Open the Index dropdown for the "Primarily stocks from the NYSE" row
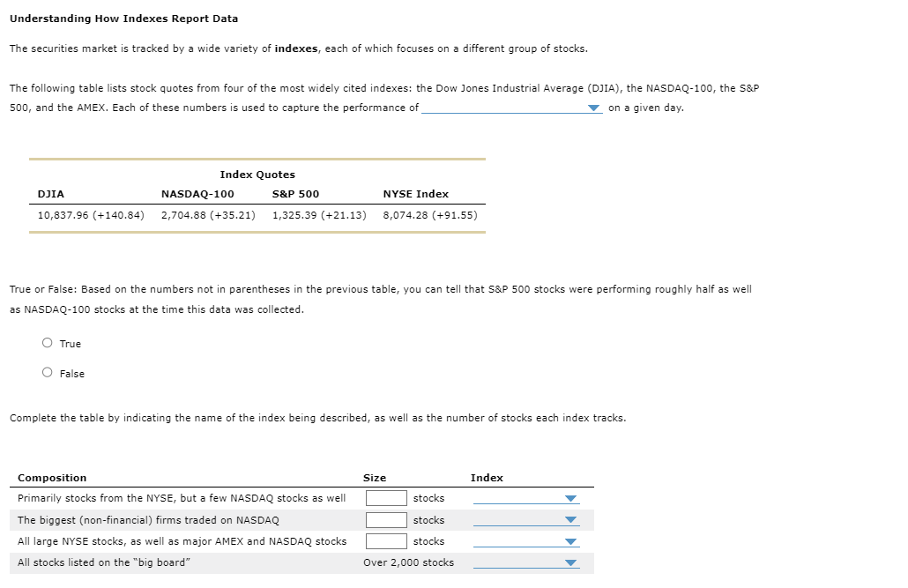This screenshot has height=588, width=908. [525, 498]
